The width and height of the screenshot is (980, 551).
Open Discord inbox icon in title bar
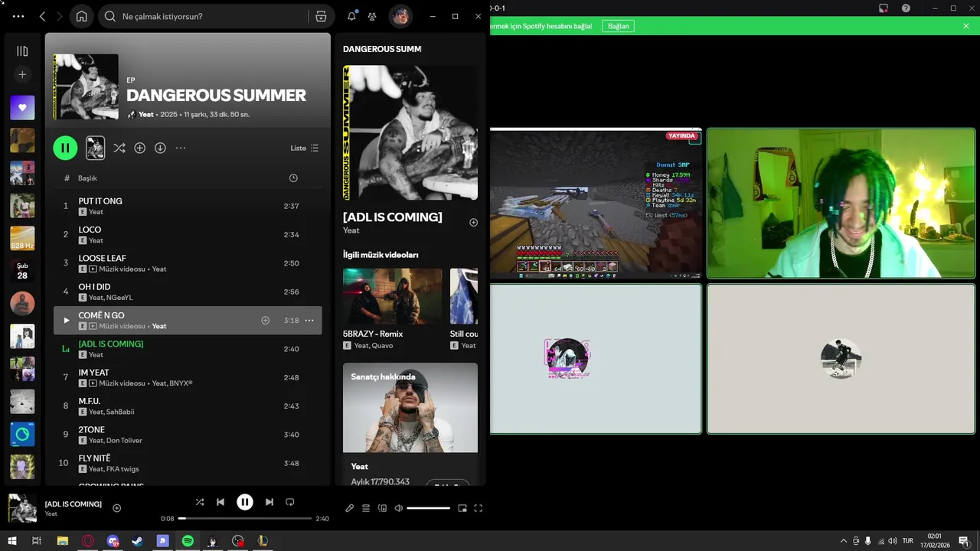(884, 8)
